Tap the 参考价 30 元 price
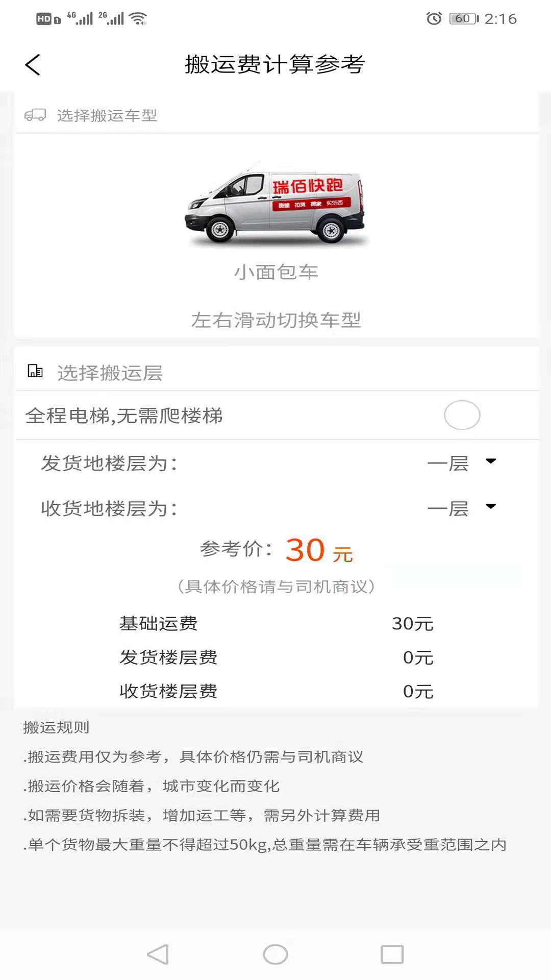 pyautogui.click(x=305, y=550)
